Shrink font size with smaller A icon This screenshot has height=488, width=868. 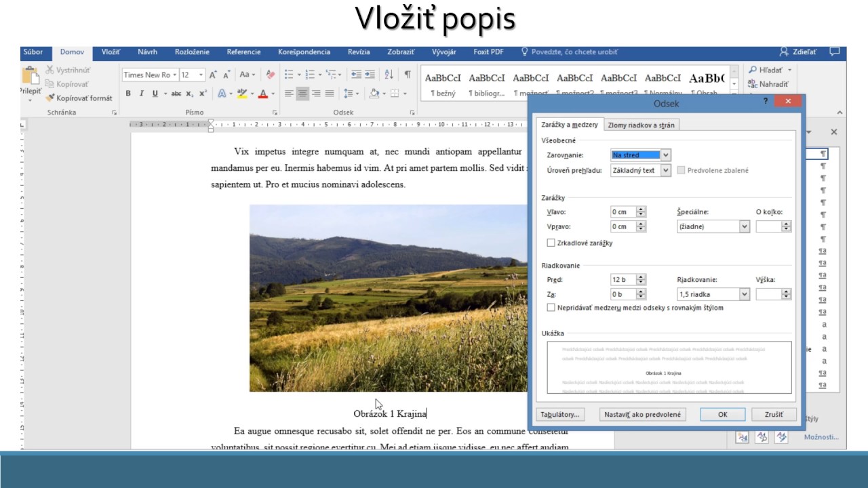[x=225, y=75]
